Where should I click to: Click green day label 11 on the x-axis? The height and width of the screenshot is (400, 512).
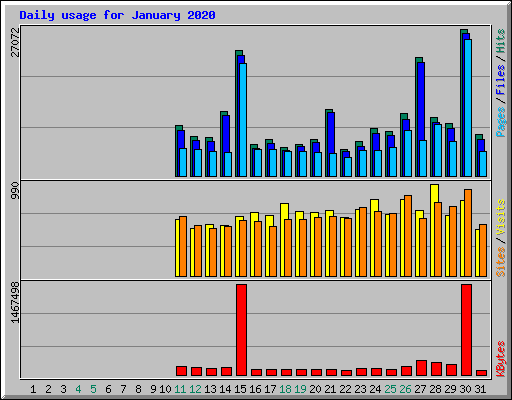[x=180, y=389]
